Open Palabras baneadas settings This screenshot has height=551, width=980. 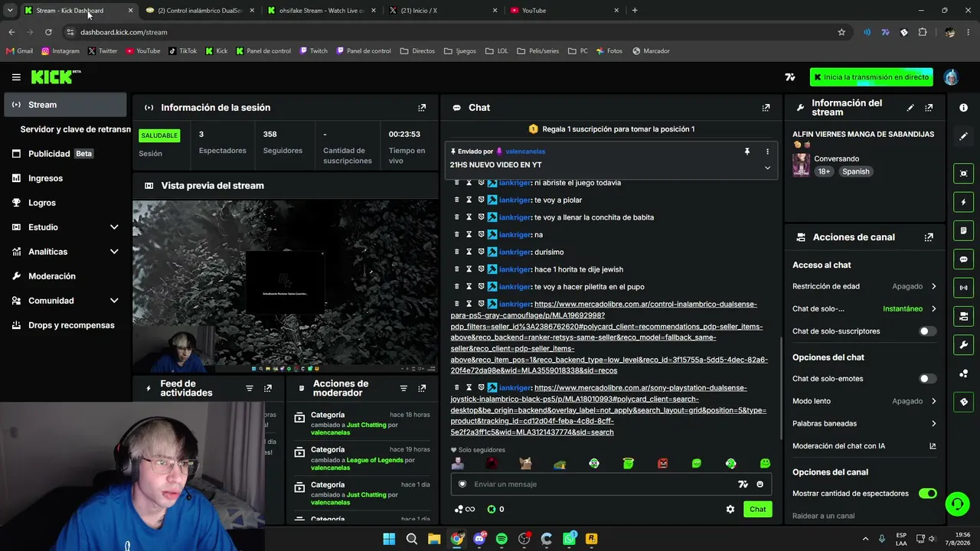coord(864,423)
